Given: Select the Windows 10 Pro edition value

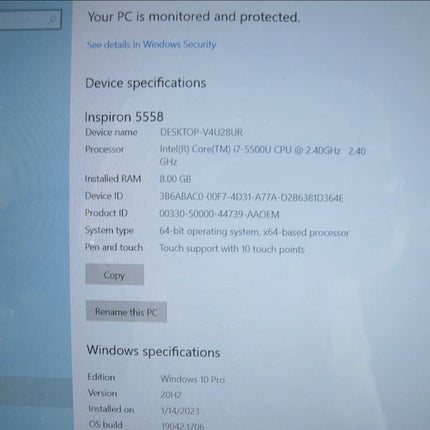Looking at the screenshot, I should click(x=192, y=379).
